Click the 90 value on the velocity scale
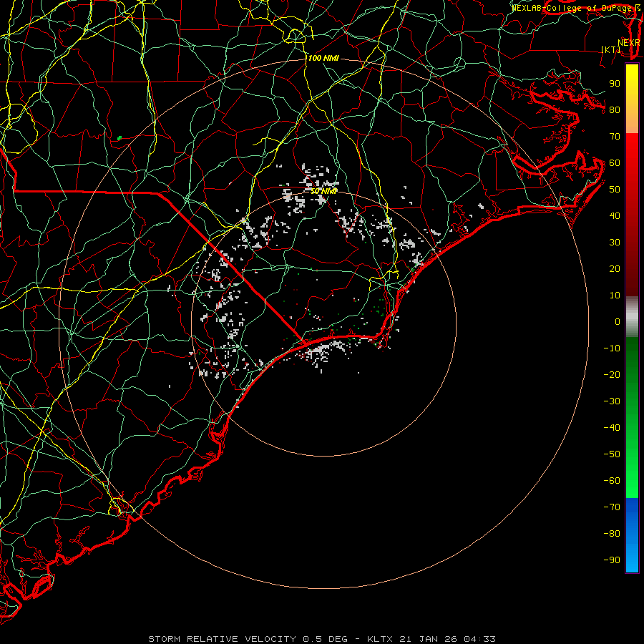The height and width of the screenshot is (644, 644). click(x=615, y=84)
